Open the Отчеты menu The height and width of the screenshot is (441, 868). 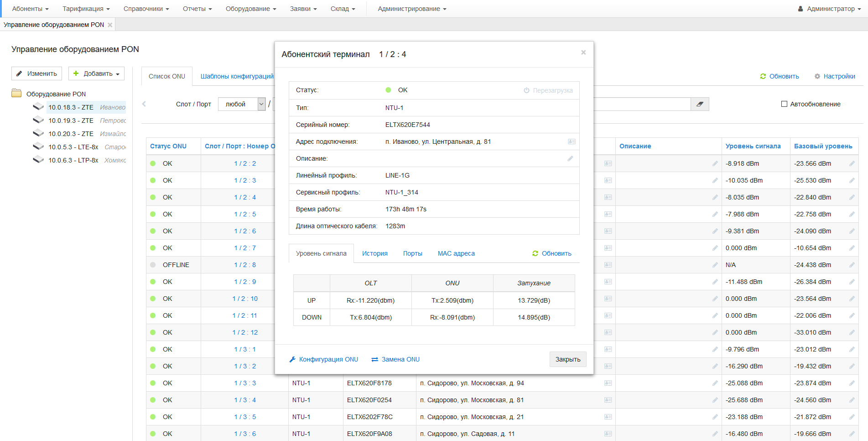197,9
